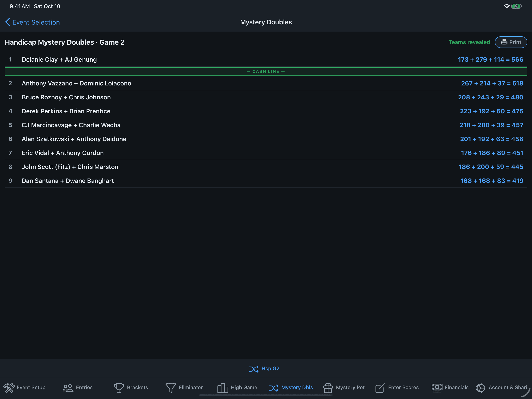Click the Handicap Mystery Doubles Game 2 heading
This screenshot has width=532, height=399.
65,42
